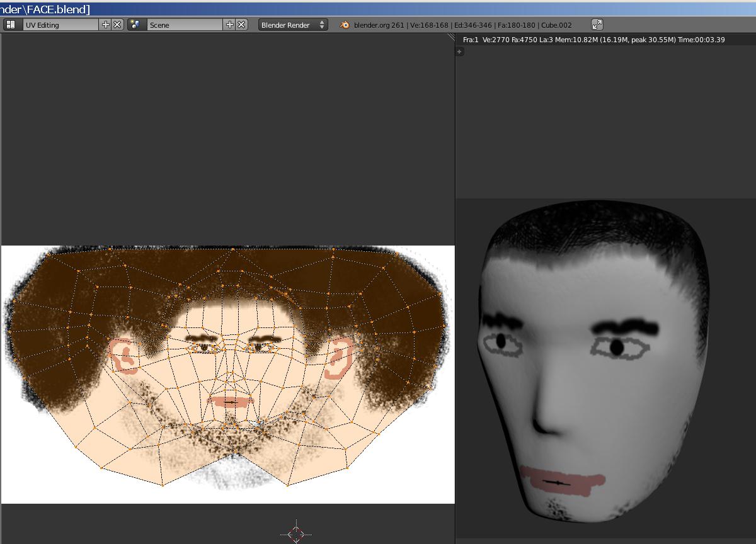Click the render info statistics bar
This screenshot has height=544, width=756.
593,40
